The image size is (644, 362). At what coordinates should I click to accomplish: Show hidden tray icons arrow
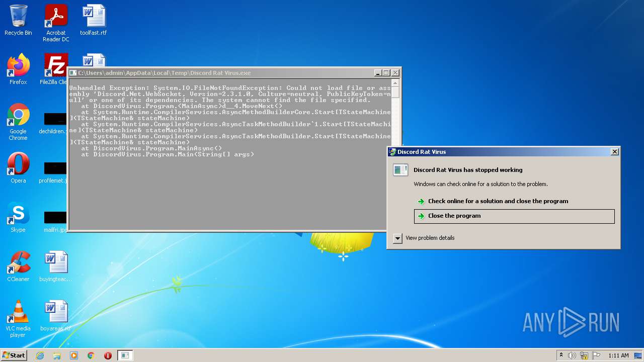561,355
